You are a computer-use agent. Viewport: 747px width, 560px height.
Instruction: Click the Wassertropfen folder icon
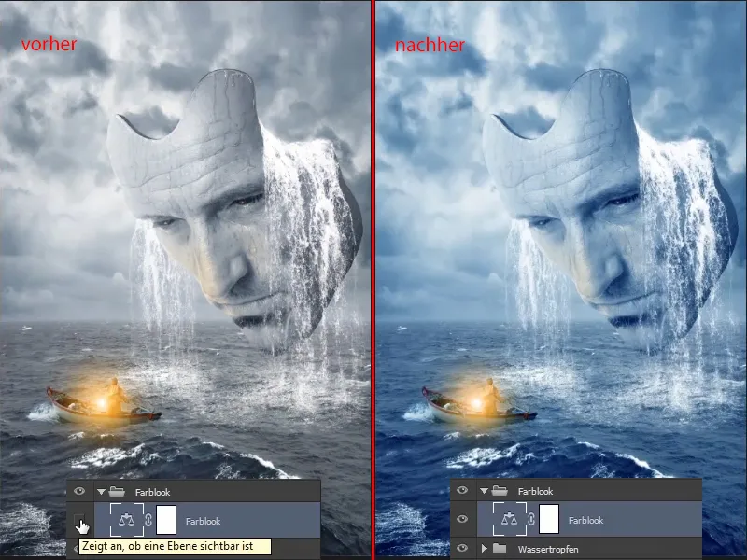click(x=500, y=549)
